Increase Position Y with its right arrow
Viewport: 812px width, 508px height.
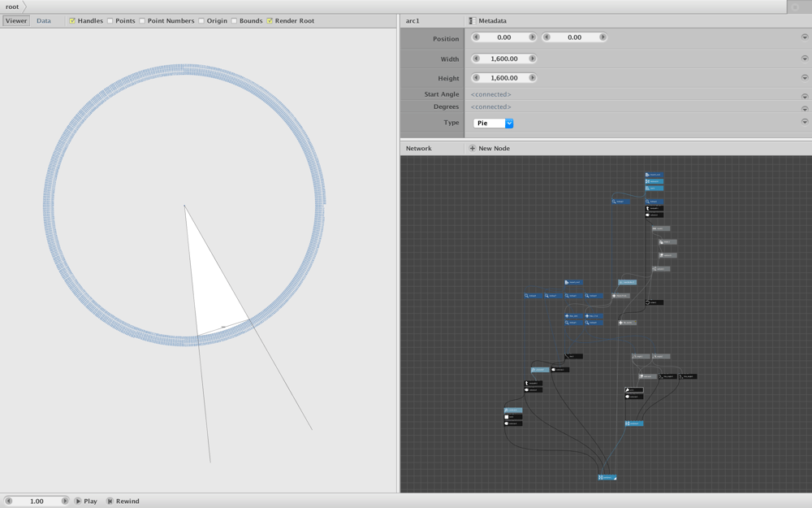coord(603,37)
